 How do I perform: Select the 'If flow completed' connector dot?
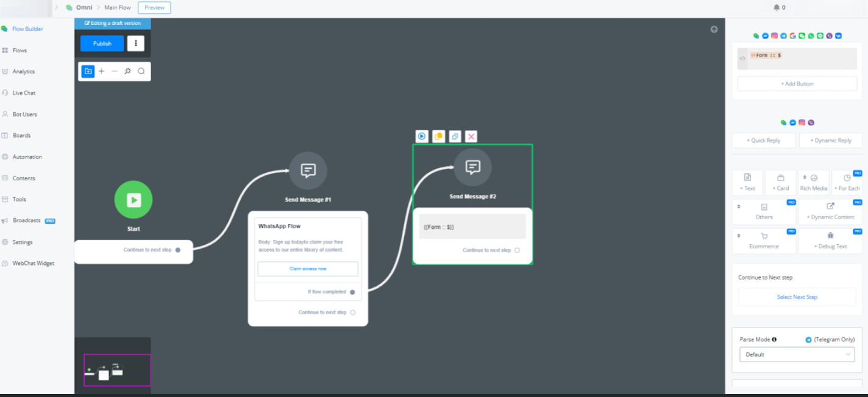[x=352, y=292]
